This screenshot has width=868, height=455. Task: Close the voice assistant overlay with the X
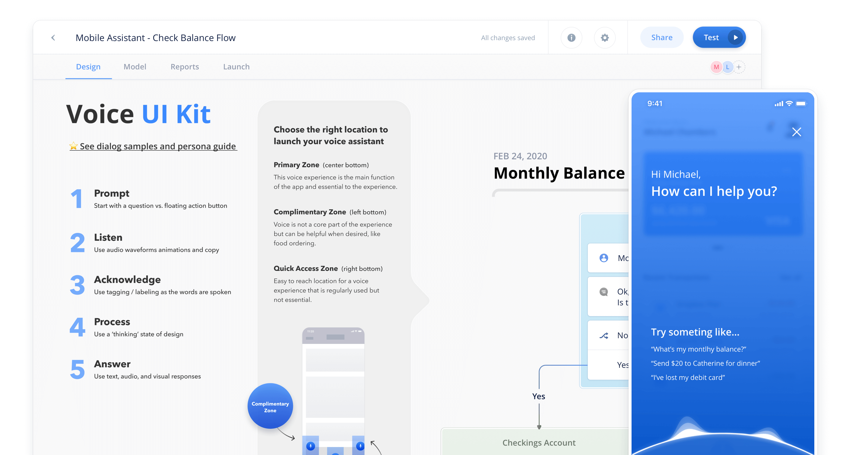[797, 132]
